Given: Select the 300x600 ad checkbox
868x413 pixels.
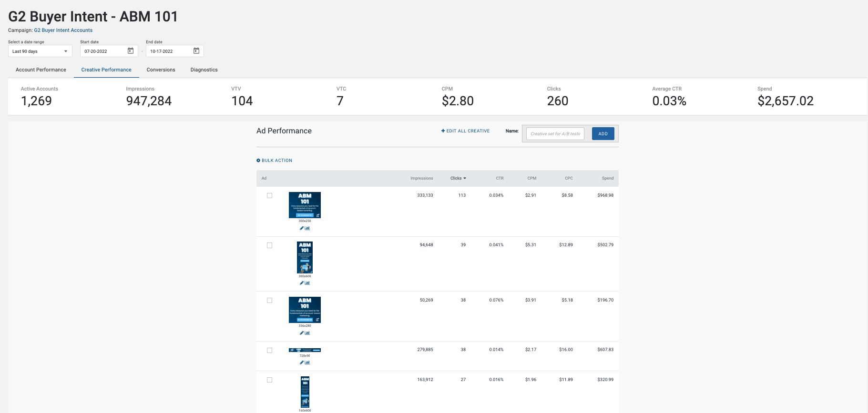Looking at the screenshot, I should [270, 245].
